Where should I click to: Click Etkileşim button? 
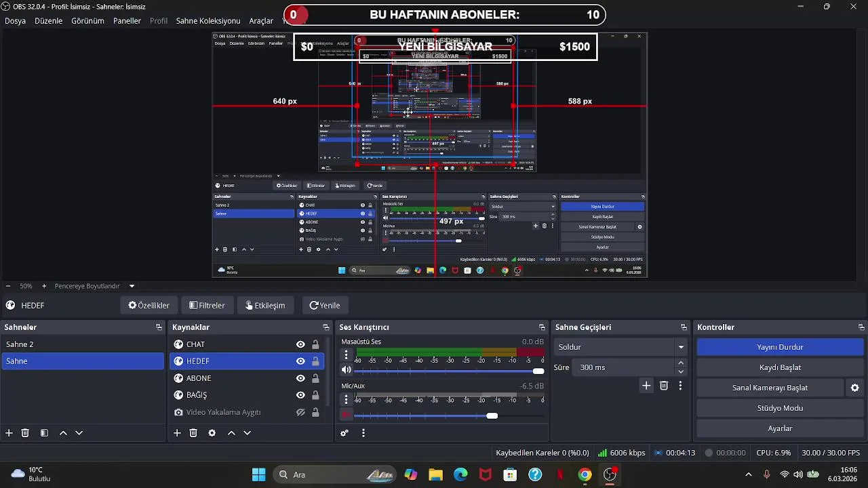265,305
